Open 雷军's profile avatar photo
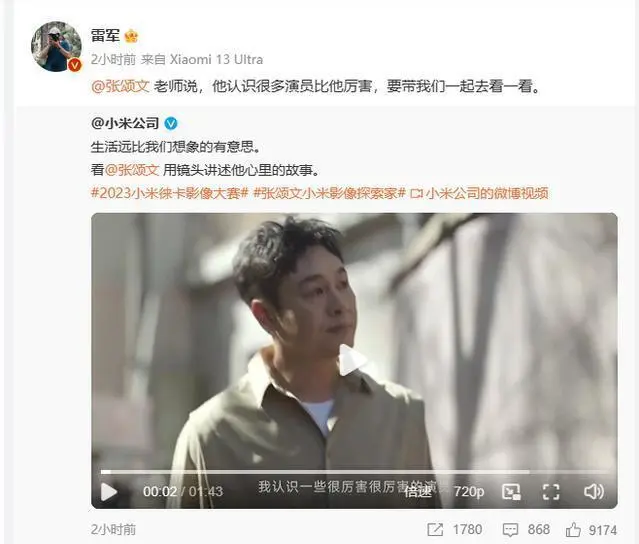The height and width of the screenshot is (544, 639). tap(56, 46)
